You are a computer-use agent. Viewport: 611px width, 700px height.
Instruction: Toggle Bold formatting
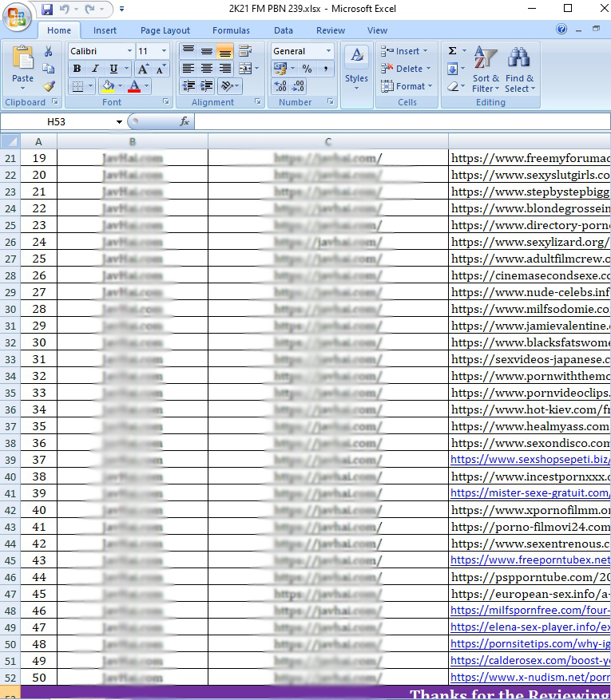pos(77,69)
